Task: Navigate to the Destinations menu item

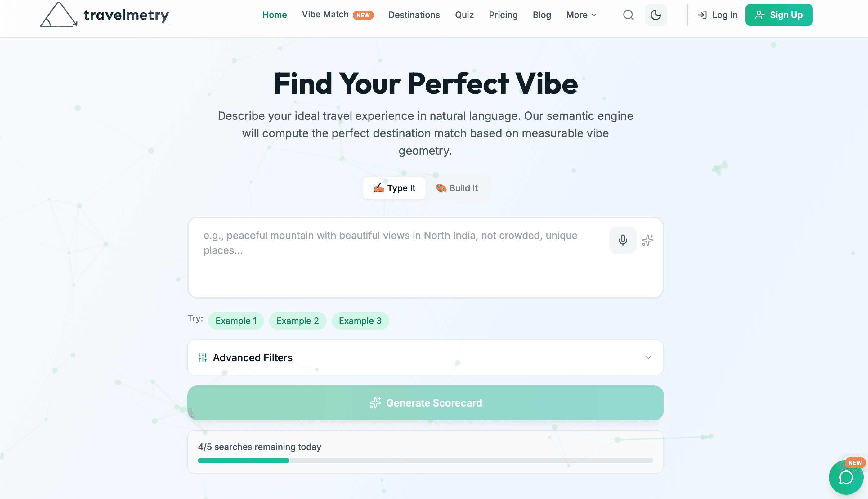Action: coord(414,15)
